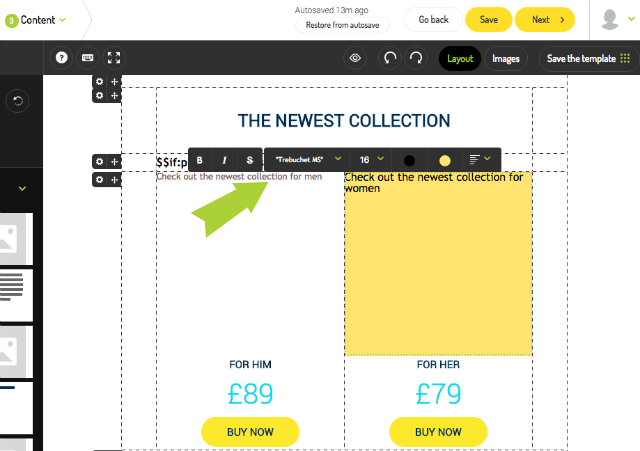Pick the yellow background color swatch
640x451 pixels.
[x=444, y=160]
